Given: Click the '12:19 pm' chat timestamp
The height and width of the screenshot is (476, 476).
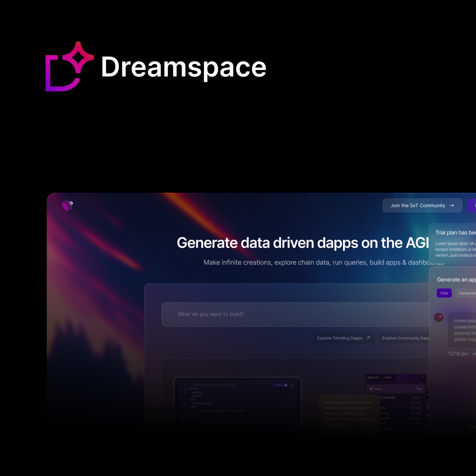Looking at the screenshot, I should click(x=458, y=354).
